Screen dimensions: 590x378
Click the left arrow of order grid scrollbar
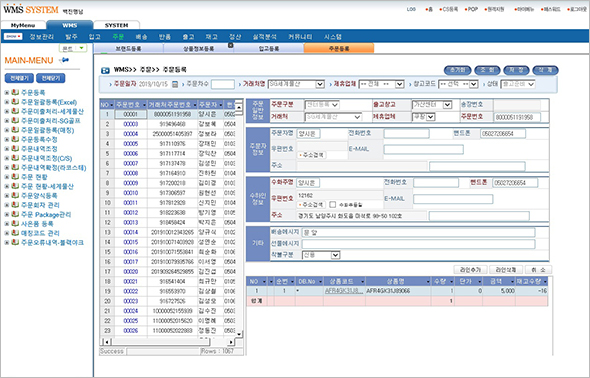(x=107, y=342)
